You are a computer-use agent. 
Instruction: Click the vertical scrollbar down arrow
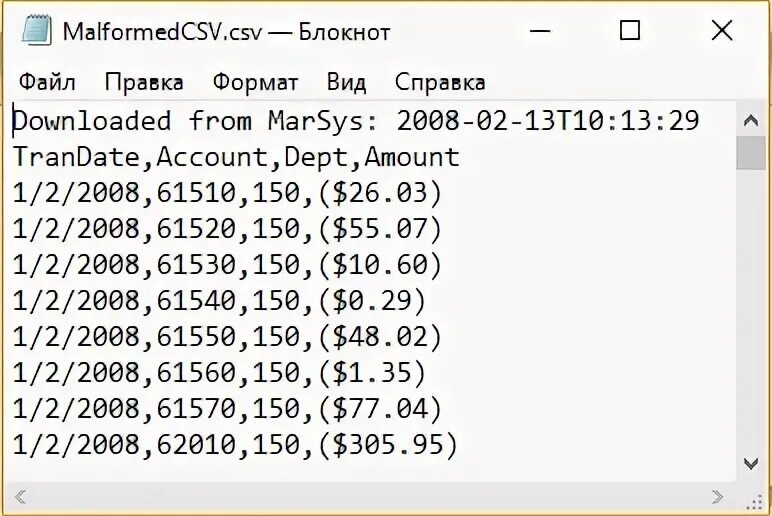click(x=751, y=464)
